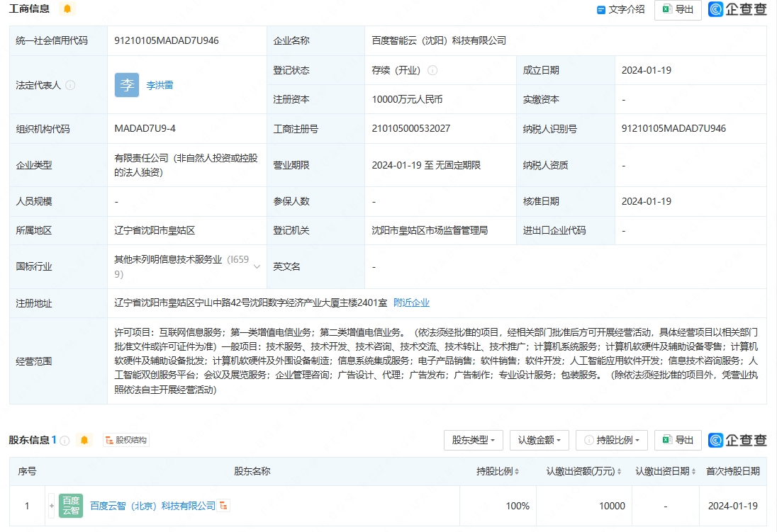Viewport: 777px width, 532px height.
Task: Open legal representative 李洪雷 profile link
Action: (160, 85)
